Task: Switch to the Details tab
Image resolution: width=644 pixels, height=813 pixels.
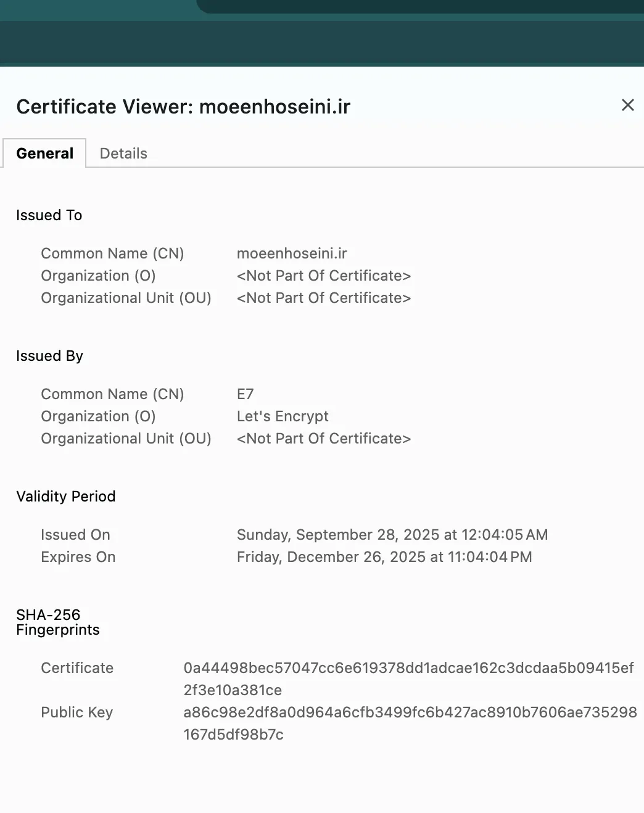Action: 123,153
